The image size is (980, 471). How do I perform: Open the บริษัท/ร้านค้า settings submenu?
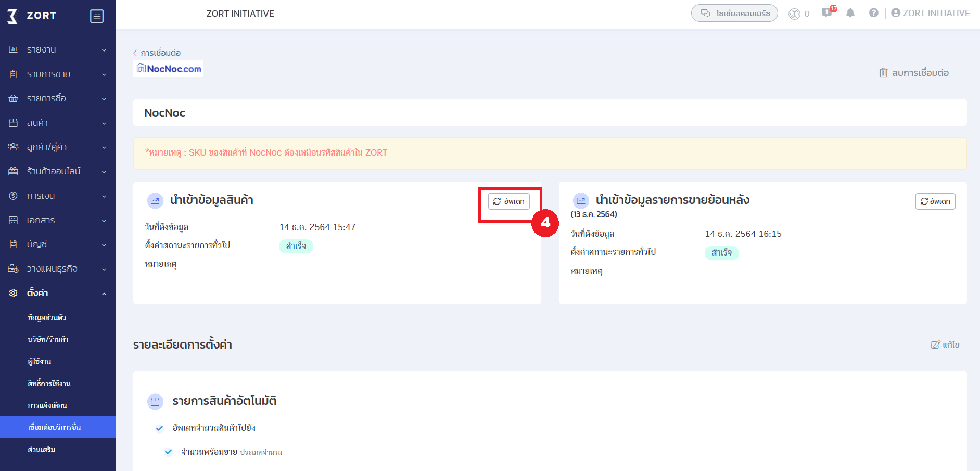pyautogui.click(x=48, y=339)
